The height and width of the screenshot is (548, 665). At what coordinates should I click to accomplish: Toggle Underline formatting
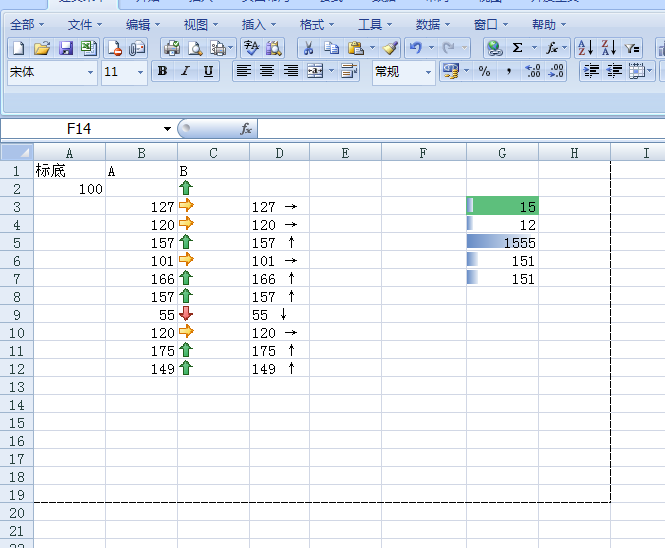[208, 71]
